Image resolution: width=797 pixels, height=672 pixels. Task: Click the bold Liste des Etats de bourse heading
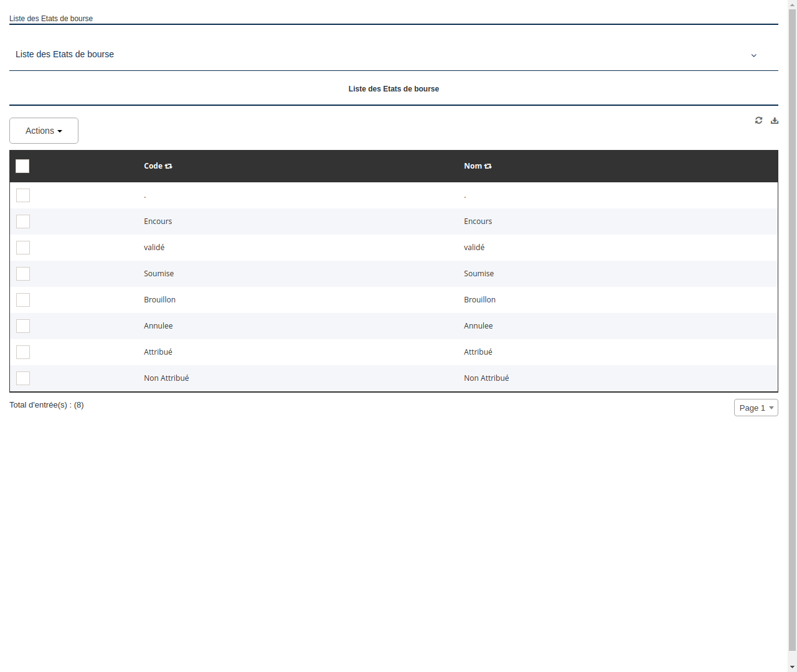(x=394, y=88)
